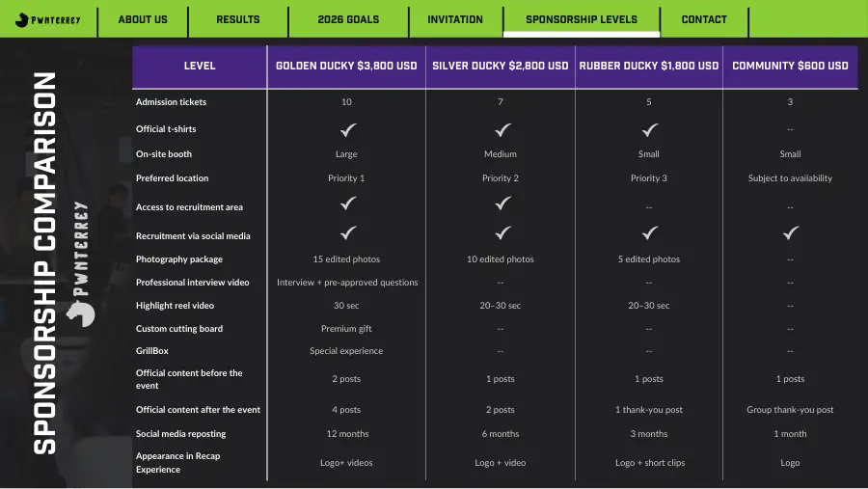Open the 2026 Goals tab
The width and height of the screenshot is (868, 489).
[x=348, y=19]
